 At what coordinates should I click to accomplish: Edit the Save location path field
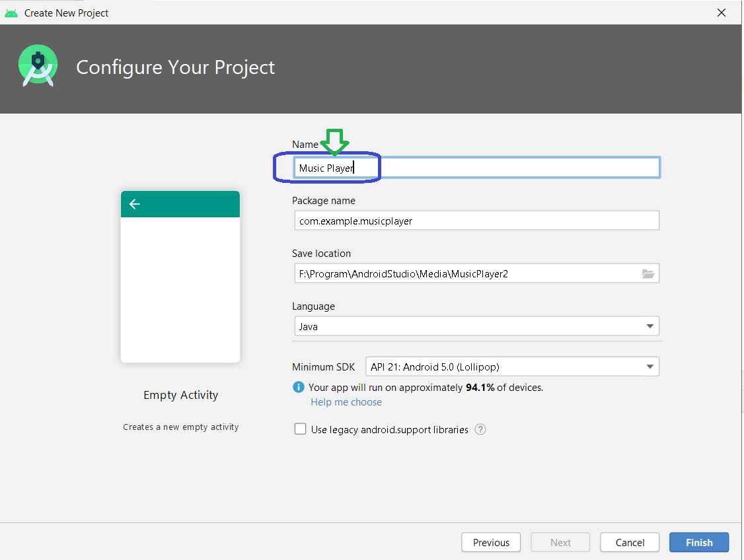coord(463,273)
